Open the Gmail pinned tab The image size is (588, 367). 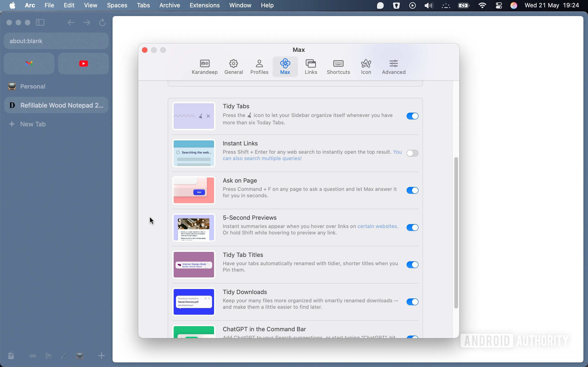click(29, 63)
